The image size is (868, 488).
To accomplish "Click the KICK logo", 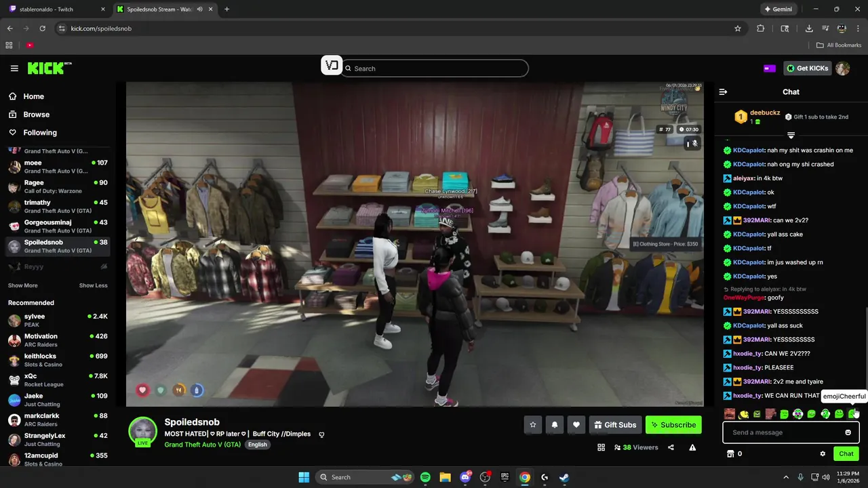I will [49, 68].
